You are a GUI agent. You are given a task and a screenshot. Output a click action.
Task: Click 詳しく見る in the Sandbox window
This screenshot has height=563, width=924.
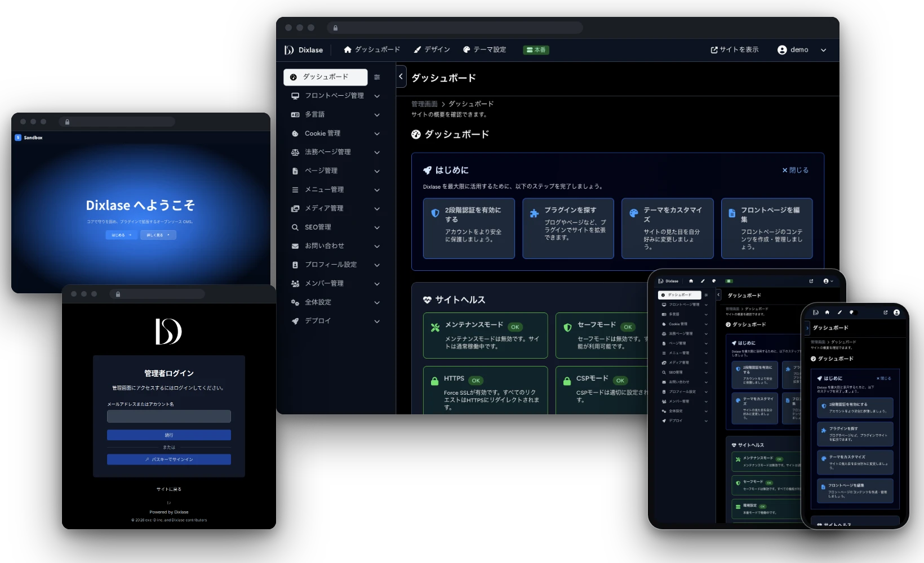(157, 235)
